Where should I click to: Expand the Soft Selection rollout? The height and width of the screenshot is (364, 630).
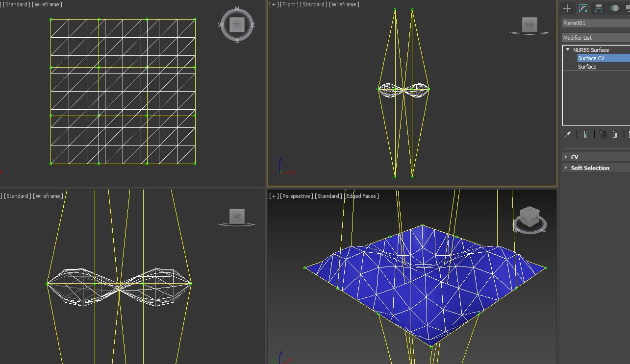tap(590, 168)
